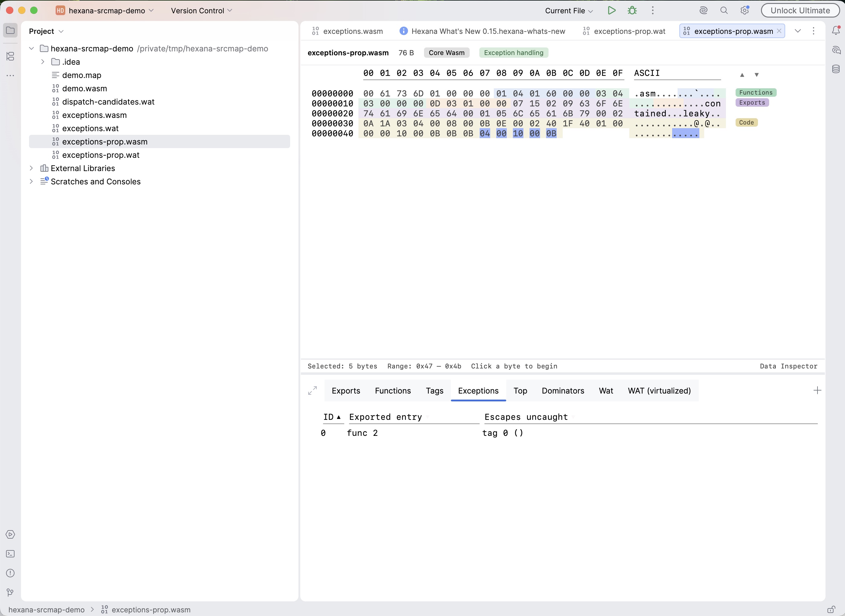Open the Functions analysis tab
The image size is (845, 616).
click(x=393, y=391)
